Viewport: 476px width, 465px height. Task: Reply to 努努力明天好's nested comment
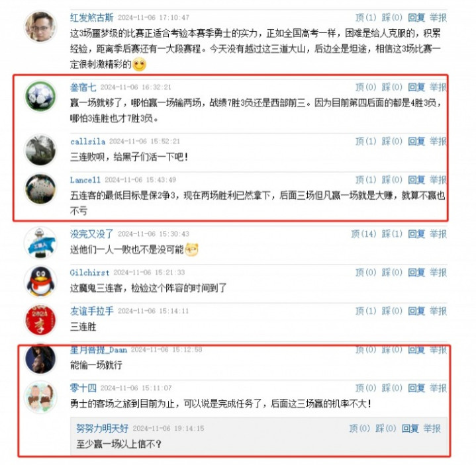(x=410, y=429)
